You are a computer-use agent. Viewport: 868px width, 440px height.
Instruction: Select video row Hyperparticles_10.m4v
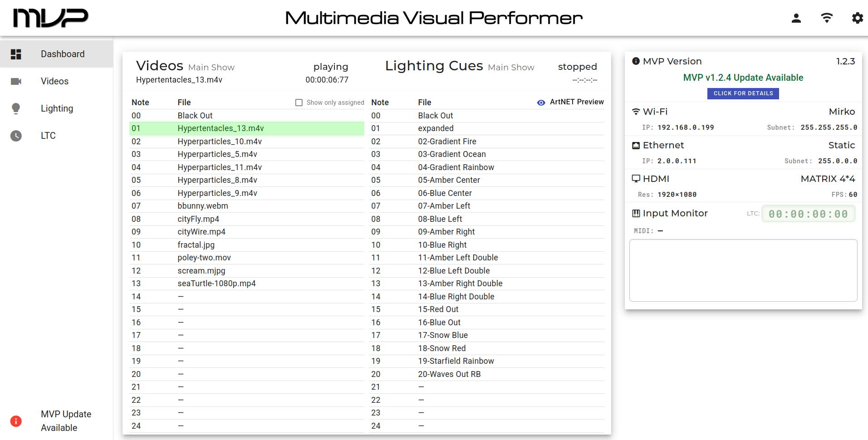[x=220, y=142]
